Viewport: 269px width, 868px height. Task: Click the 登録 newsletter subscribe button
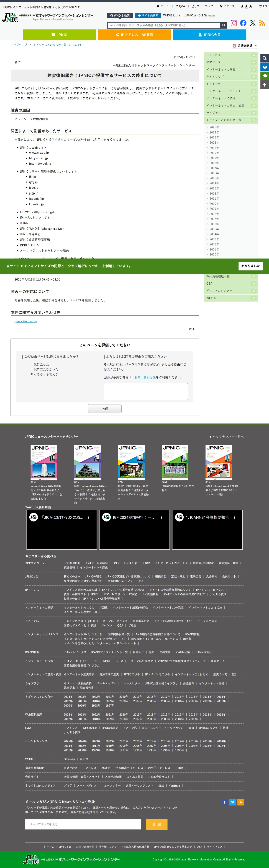tap(156, 824)
